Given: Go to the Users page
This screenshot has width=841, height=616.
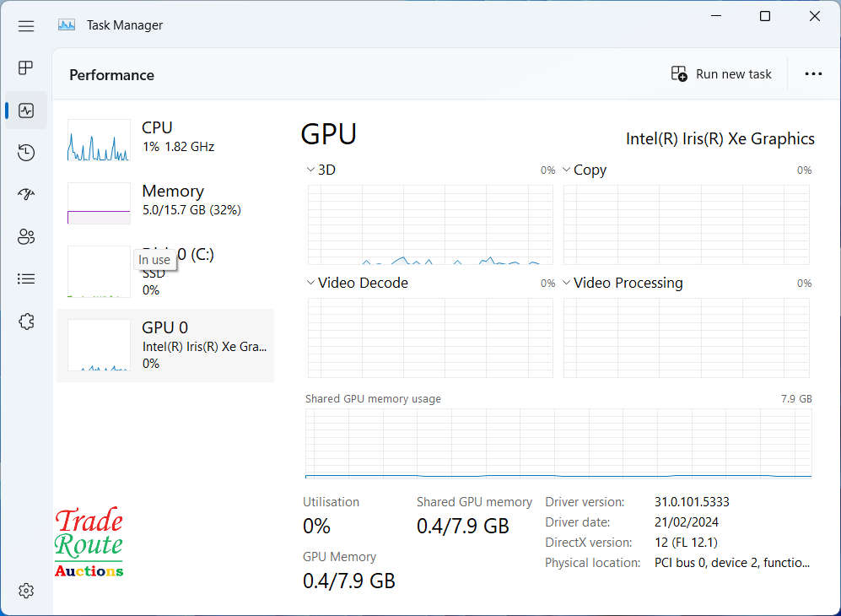Looking at the screenshot, I should 26,237.
